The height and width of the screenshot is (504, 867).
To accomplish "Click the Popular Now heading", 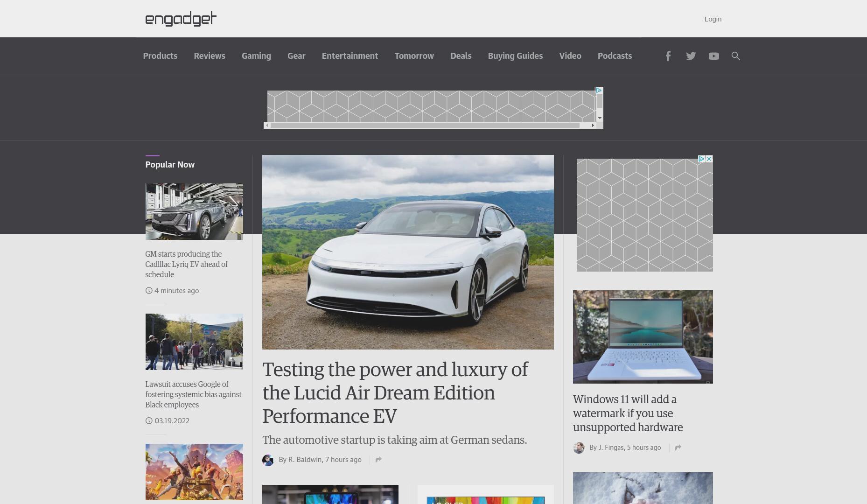I will click(170, 165).
